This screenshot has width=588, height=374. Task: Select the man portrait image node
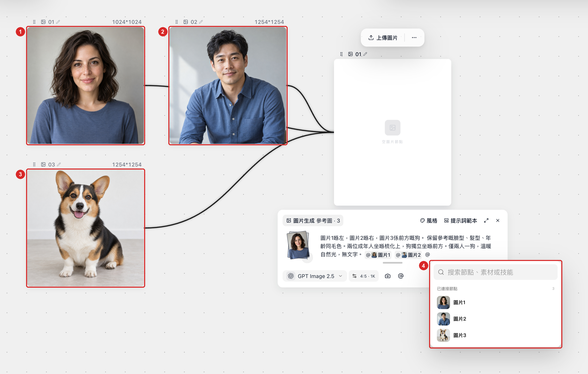pyautogui.click(x=228, y=85)
